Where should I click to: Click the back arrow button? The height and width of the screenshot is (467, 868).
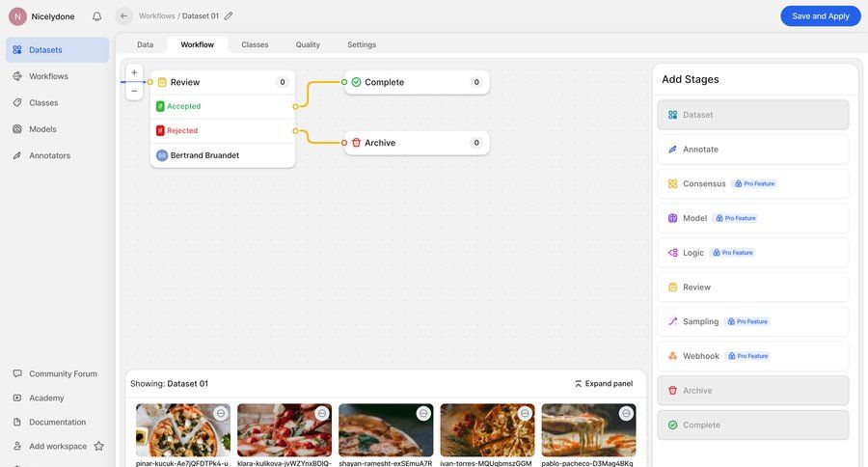(x=123, y=16)
